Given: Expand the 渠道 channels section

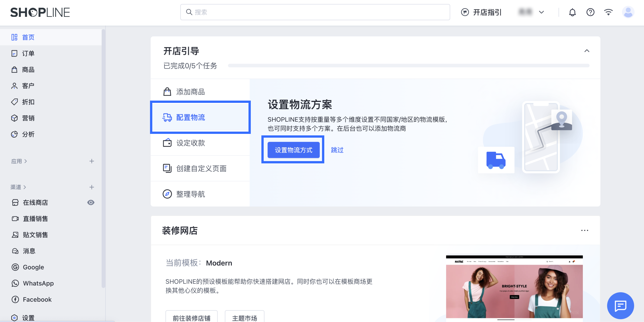Looking at the screenshot, I should click(x=18, y=187).
